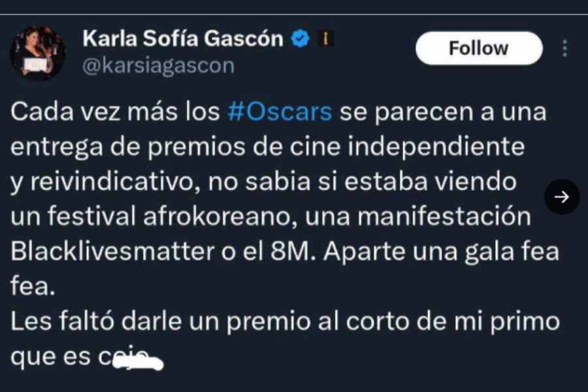Follow the Karla Sofía Gascón account
Screen dimensions: 588x392
click(479, 48)
